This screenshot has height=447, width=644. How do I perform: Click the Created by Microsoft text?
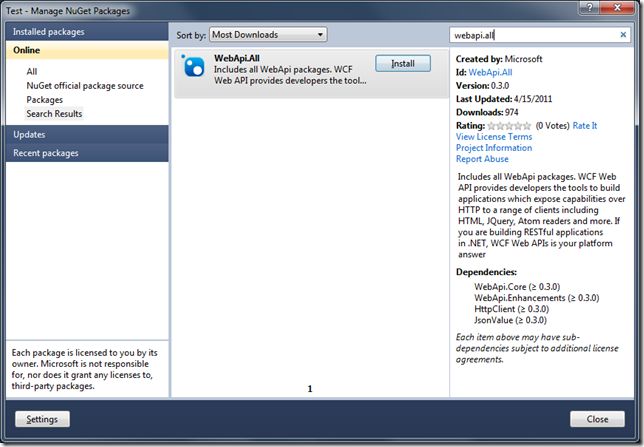(499, 59)
